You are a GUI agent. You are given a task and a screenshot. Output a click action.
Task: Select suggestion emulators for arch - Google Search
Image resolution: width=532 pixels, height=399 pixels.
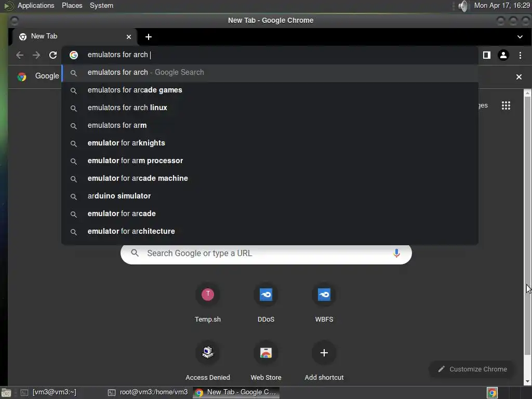click(270, 73)
